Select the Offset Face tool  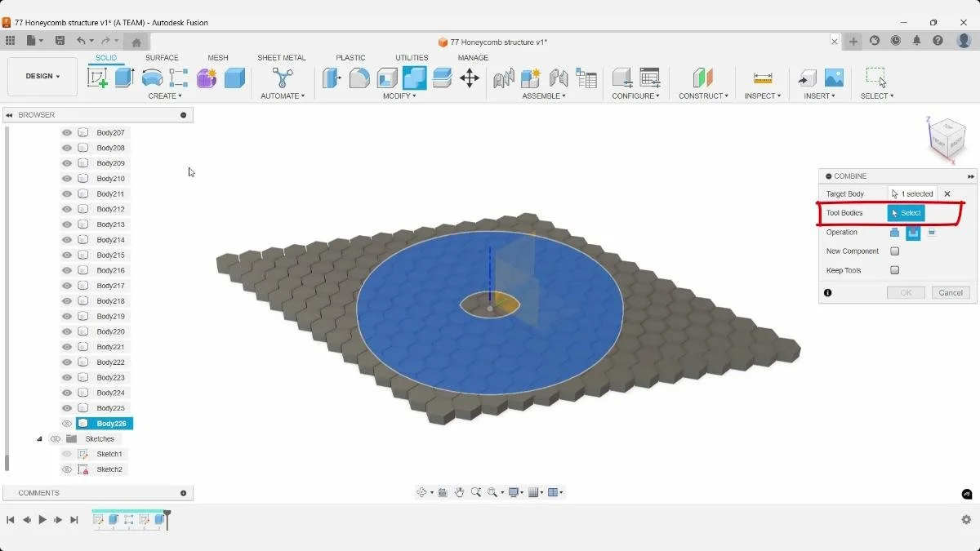point(442,78)
